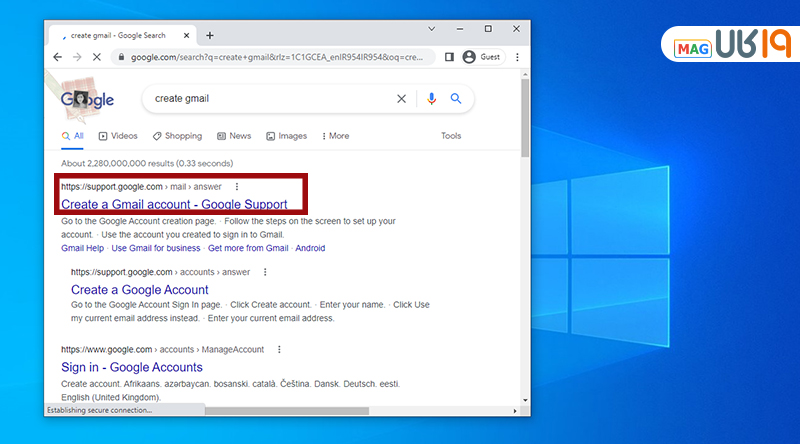Click the blue magnifier search button

tap(456, 99)
